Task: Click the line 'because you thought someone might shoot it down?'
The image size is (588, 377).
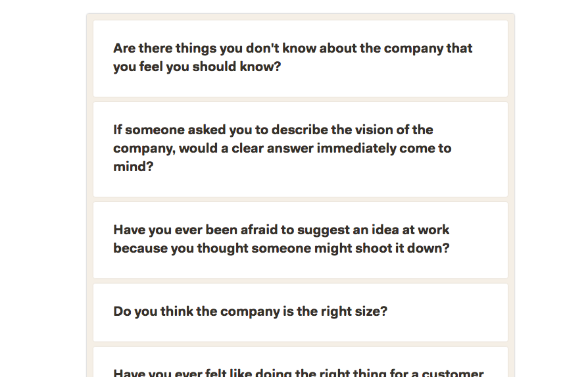Action: pos(282,248)
